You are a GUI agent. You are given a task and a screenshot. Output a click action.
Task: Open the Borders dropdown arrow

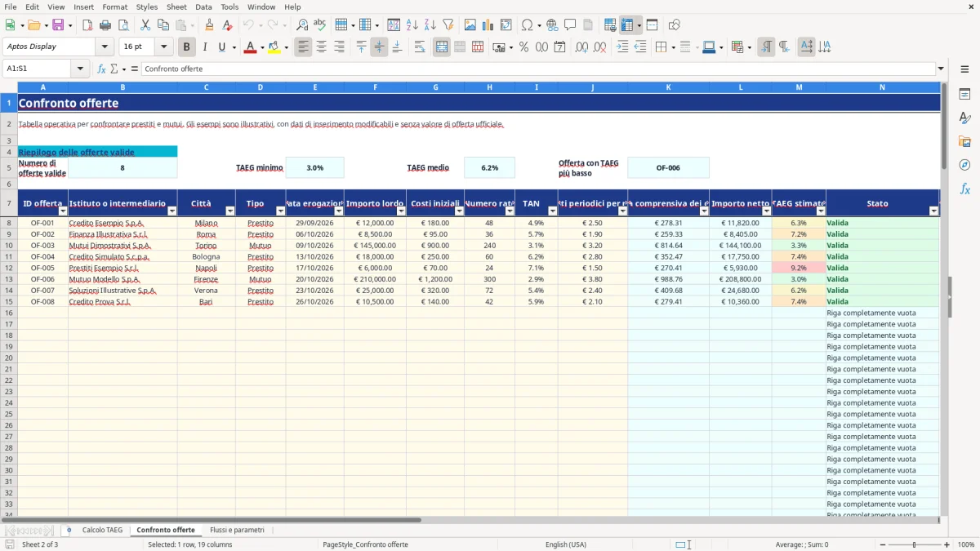click(673, 47)
